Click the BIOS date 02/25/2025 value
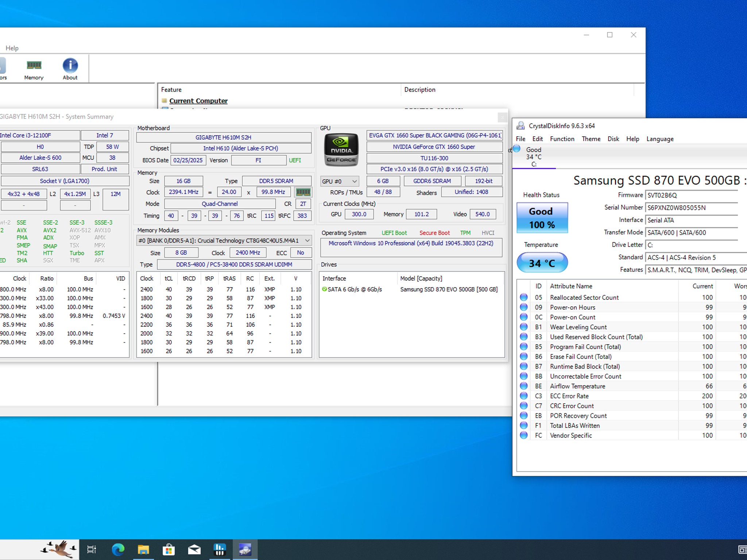 pos(188,160)
